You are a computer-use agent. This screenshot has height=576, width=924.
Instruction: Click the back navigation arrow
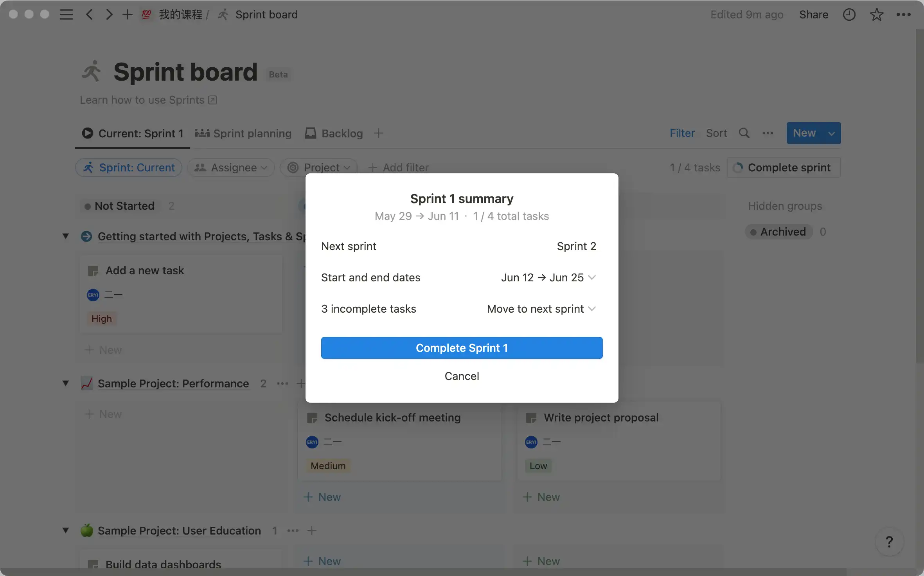(x=90, y=15)
